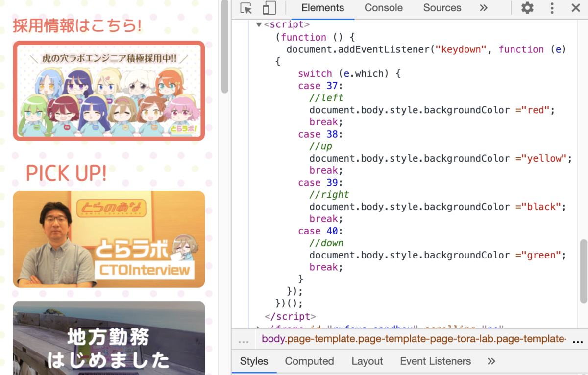The width and height of the screenshot is (588, 375).
Task: Open DevTools settings gear
Action: pos(527,8)
